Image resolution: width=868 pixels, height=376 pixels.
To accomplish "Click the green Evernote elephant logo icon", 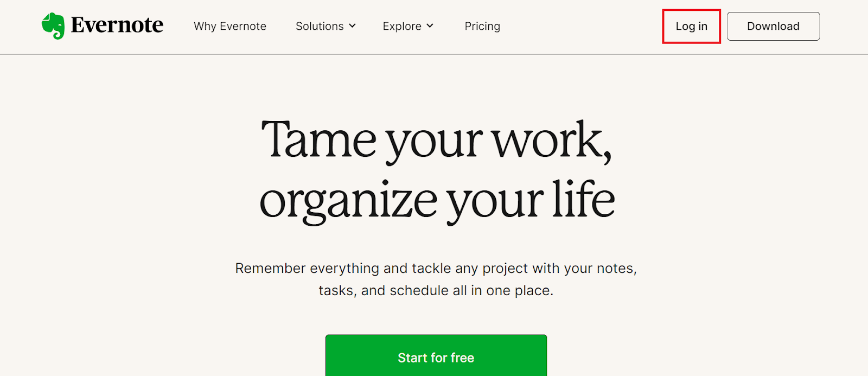I will tap(53, 26).
